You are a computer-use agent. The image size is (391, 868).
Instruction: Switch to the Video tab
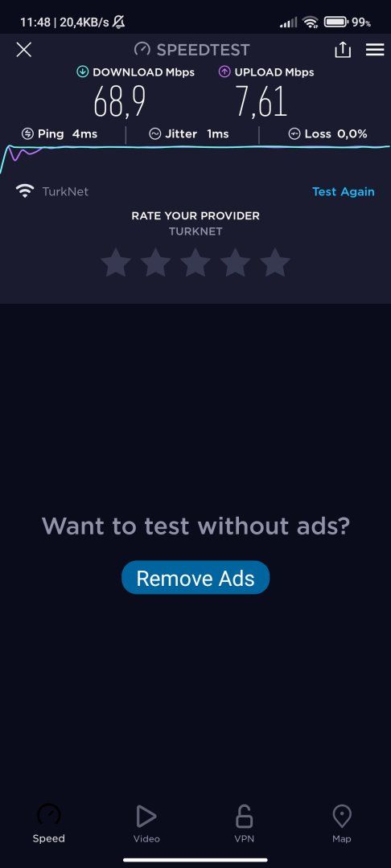(x=146, y=824)
